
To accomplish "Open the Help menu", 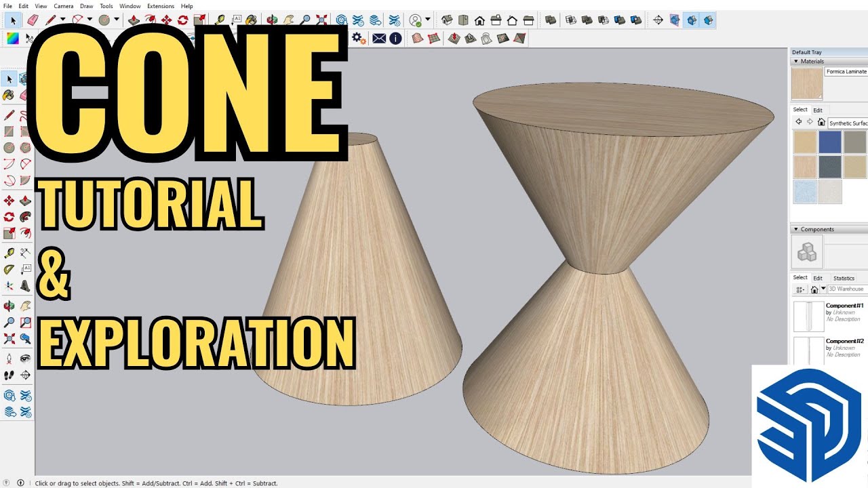I will (186, 6).
